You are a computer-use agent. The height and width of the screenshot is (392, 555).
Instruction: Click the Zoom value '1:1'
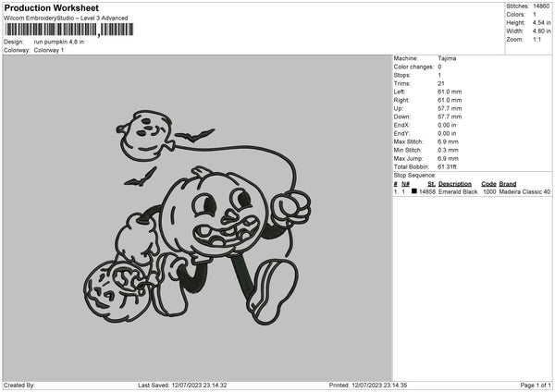tap(536, 39)
